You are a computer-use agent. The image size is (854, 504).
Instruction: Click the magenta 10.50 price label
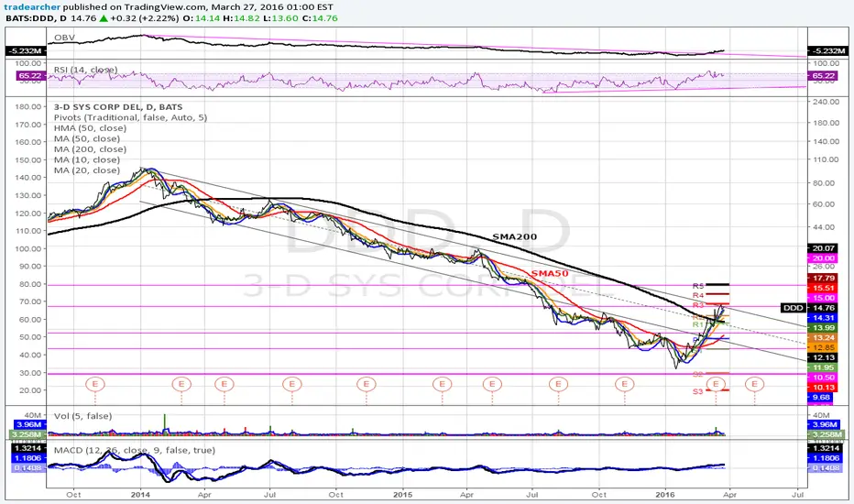[x=823, y=378]
